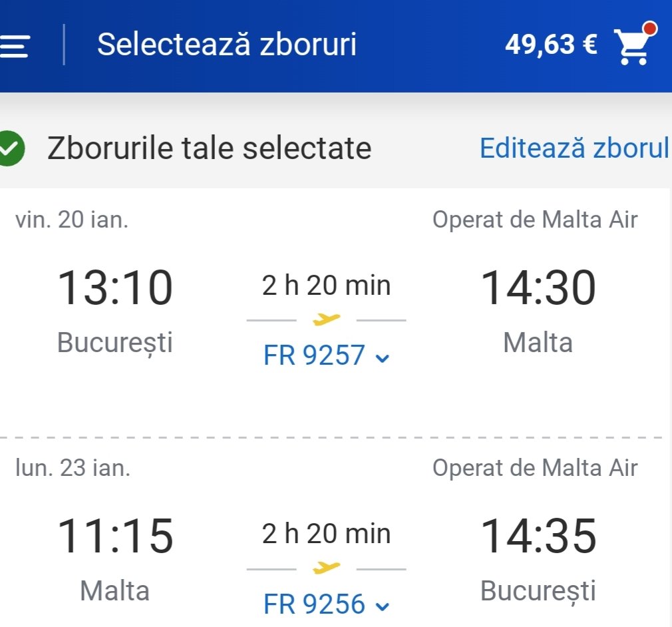
Task: Open the shopping cart
Action: 632,48
